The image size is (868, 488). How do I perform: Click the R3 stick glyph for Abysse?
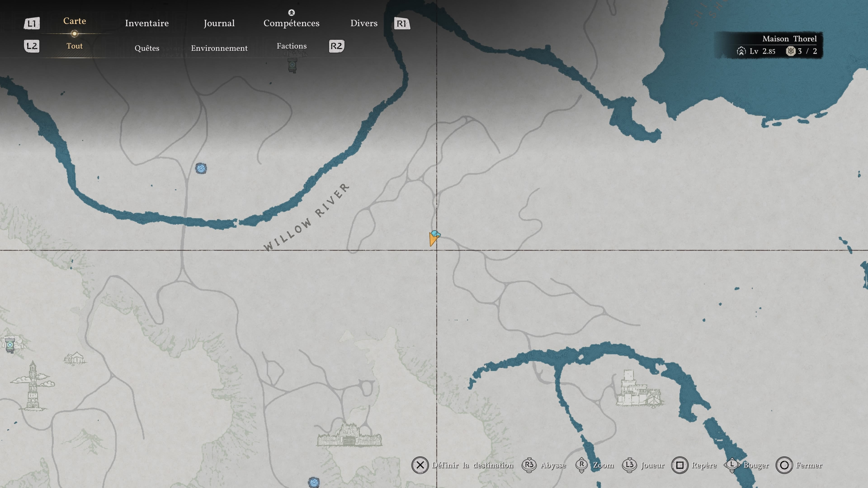(x=529, y=465)
